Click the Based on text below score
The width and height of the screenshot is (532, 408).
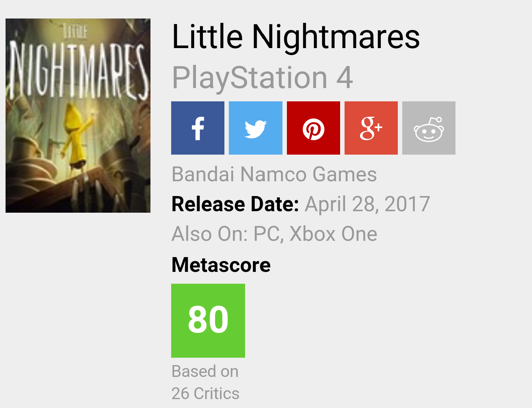coord(205,371)
